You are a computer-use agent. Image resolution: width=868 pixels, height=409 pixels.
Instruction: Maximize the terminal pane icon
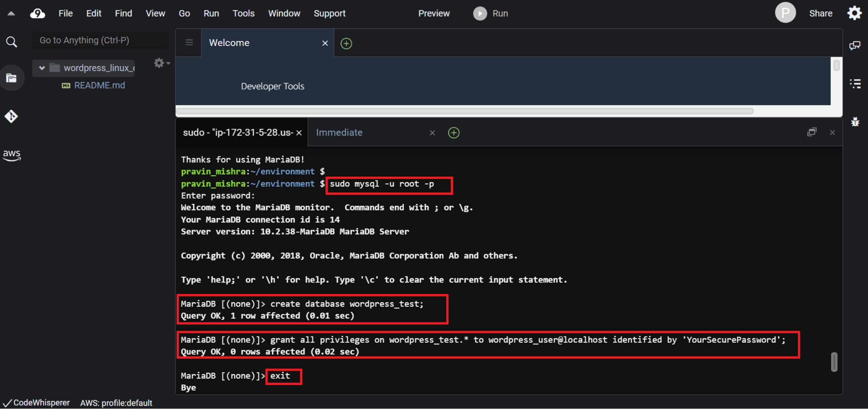pos(812,132)
